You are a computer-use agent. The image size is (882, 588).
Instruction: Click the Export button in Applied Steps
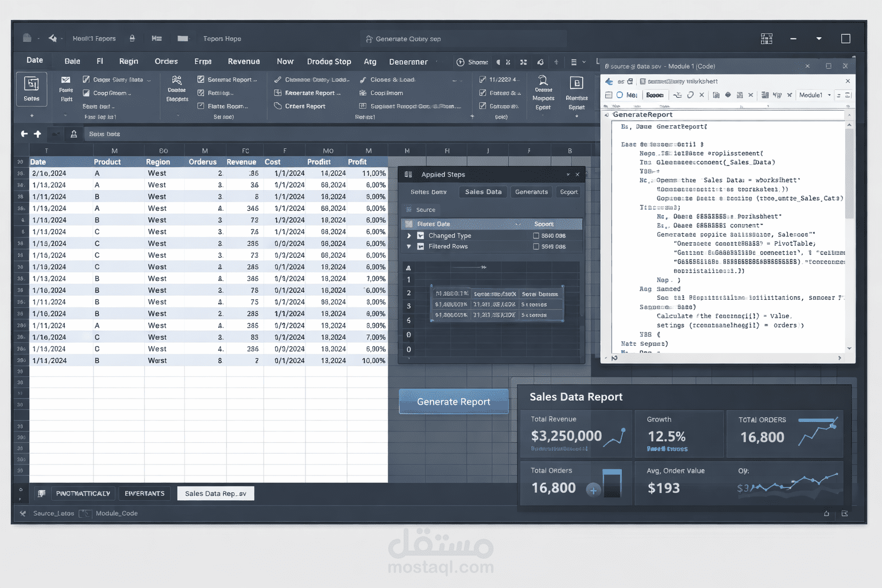tap(568, 192)
